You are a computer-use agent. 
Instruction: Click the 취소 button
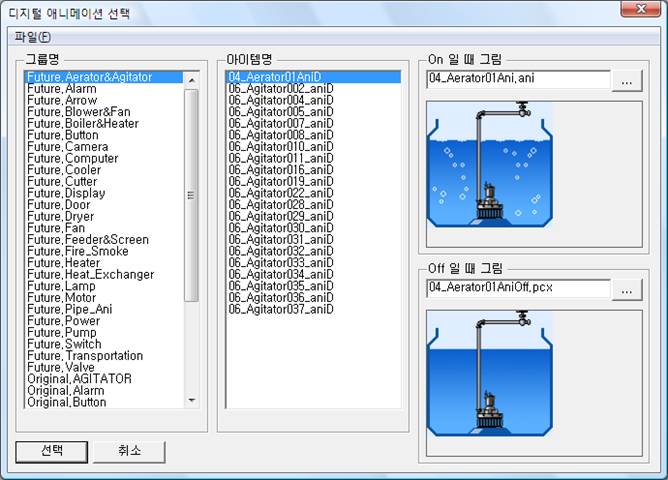coord(130,451)
